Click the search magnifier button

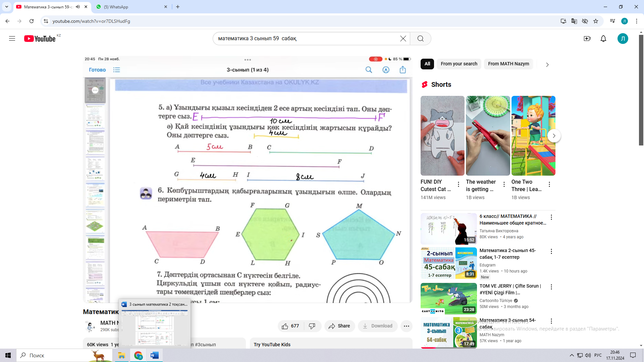tap(420, 39)
